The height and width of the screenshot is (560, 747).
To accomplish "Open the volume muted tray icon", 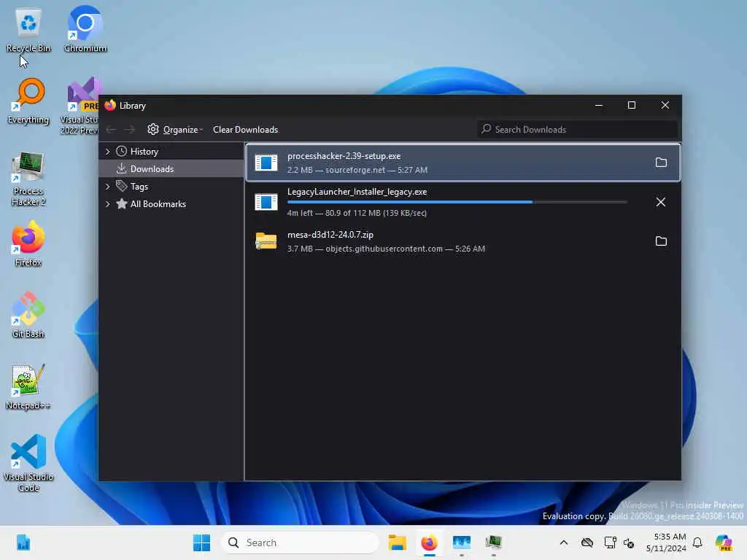I will 629,542.
